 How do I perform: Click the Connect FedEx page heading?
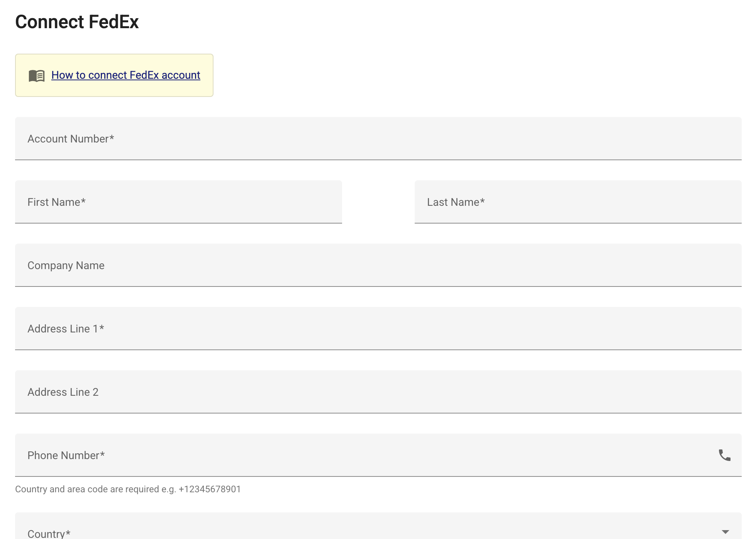click(77, 22)
